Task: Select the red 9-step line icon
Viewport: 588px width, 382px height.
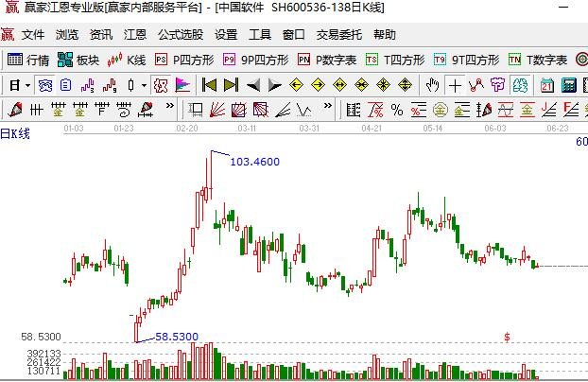Action: [x=110, y=85]
